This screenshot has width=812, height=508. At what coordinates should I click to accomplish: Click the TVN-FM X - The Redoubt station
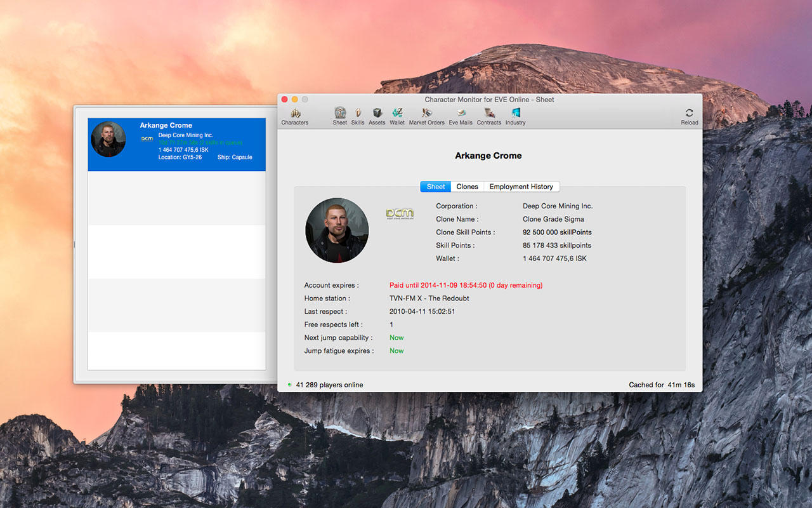[429, 298]
